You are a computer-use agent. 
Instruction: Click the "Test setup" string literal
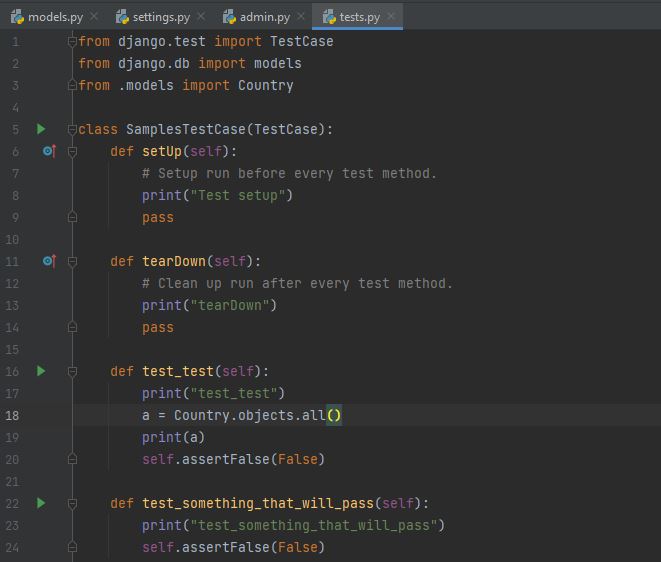pyautogui.click(x=238, y=195)
